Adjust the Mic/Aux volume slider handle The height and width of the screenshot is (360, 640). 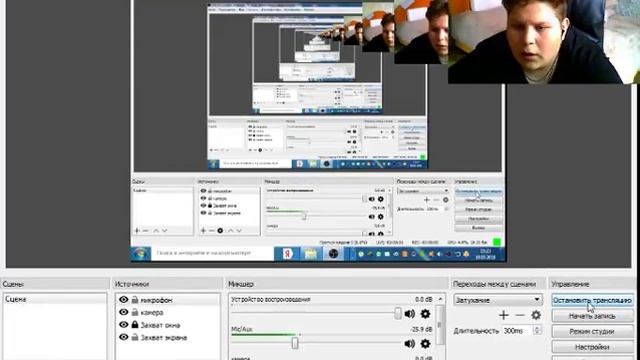click(295, 343)
